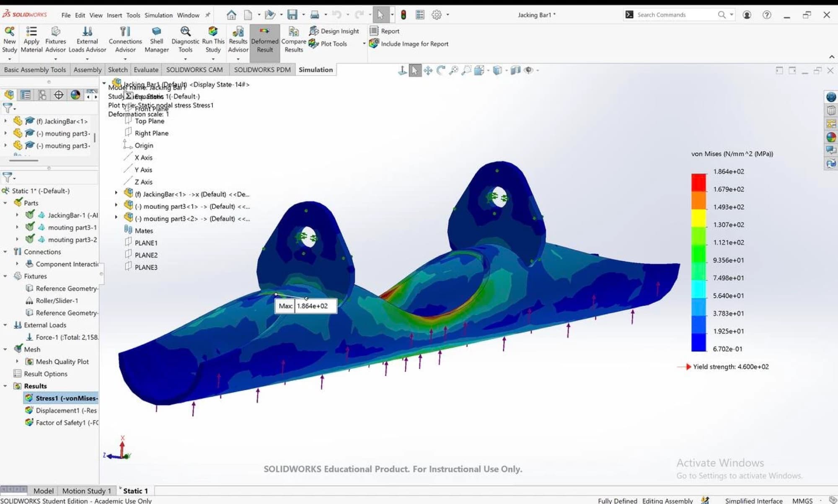The image size is (838, 504).
Task: Click the Report button
Action: [385, 31]
